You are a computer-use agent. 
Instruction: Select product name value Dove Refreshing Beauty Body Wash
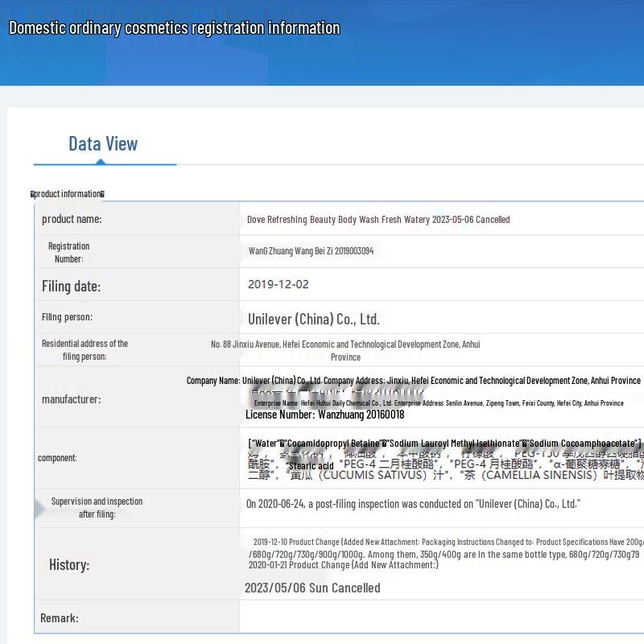(x=378, y=219)
